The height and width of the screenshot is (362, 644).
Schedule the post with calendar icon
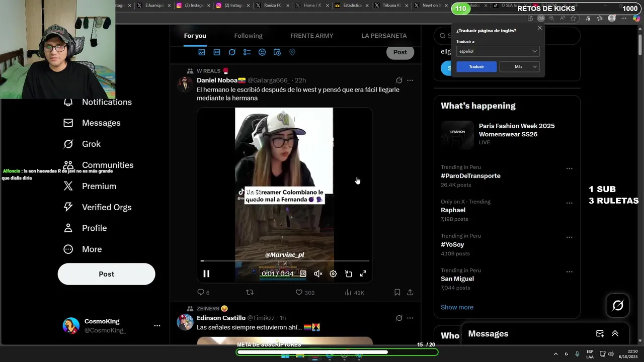[x=277, y=52]
